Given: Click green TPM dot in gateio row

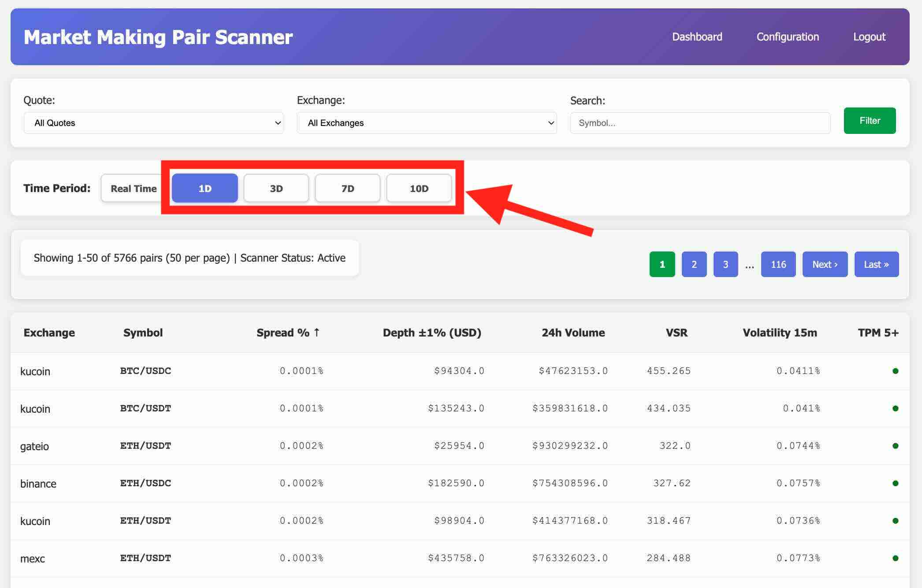Looking at the screenshot, I should [x=895, y=446].
